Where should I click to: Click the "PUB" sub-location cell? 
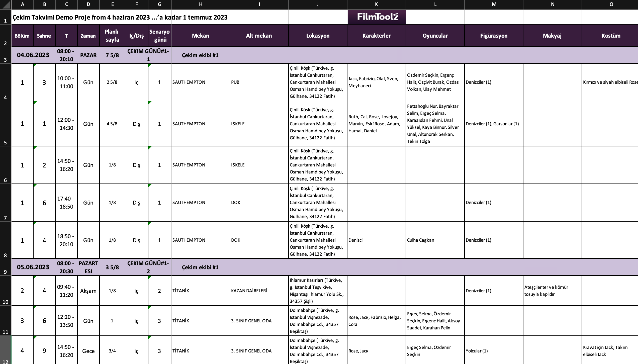pyautogui.click(x=259, y=82)
